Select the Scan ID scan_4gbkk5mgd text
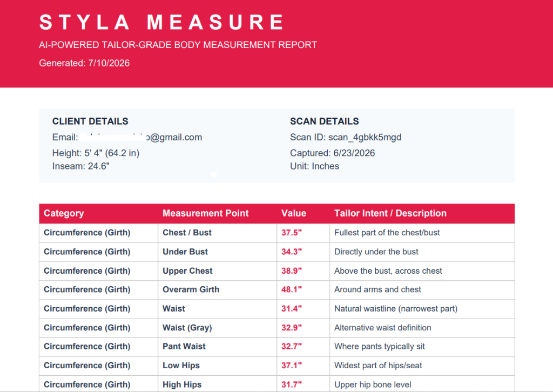The width and height of the screenshot is (553, 392). (x=346, y=137)
